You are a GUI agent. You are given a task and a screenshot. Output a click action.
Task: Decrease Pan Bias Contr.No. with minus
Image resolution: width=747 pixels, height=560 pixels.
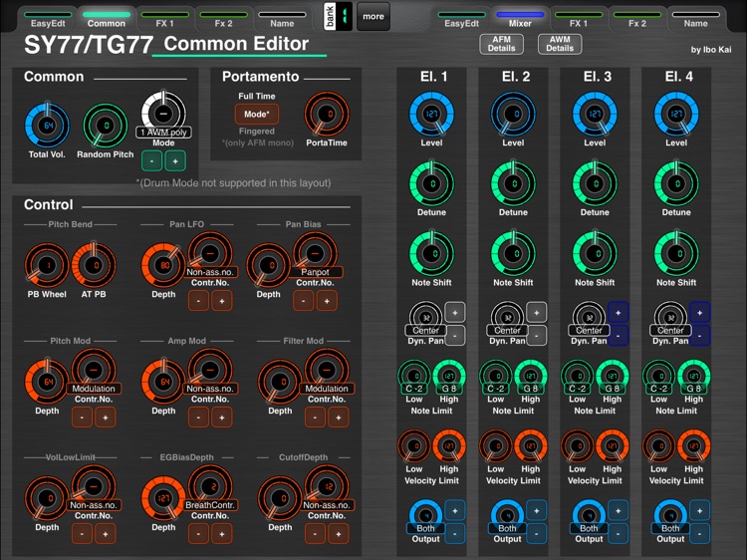click(x=304, y=301)
